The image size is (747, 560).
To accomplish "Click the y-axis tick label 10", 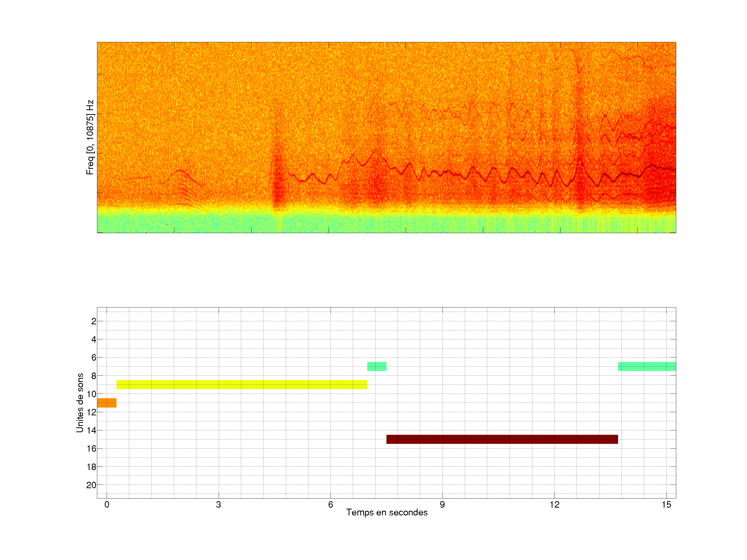I will pyautogui.click(x=92, y=394).
